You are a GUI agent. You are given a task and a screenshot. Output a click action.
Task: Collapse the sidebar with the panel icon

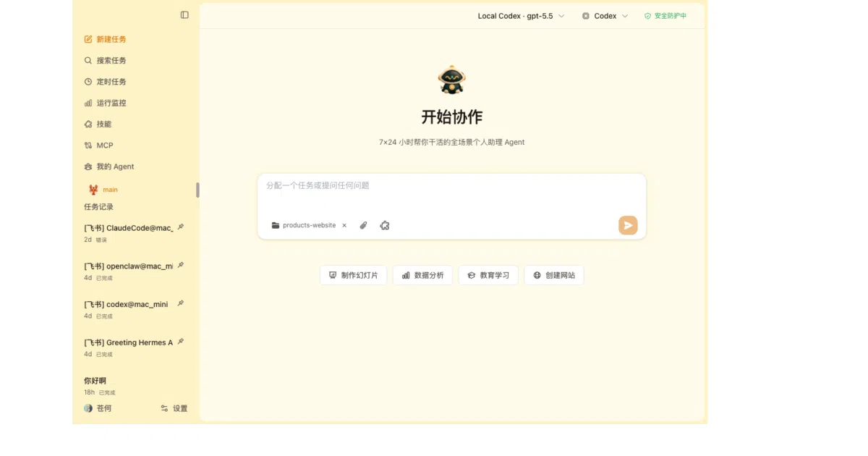(184, 15)
